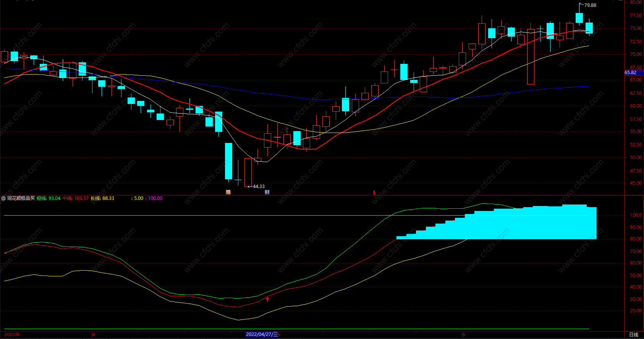Click the 44.33 low price label
Viewport: 644px width, 339px height.
click(x=259, y=187)
